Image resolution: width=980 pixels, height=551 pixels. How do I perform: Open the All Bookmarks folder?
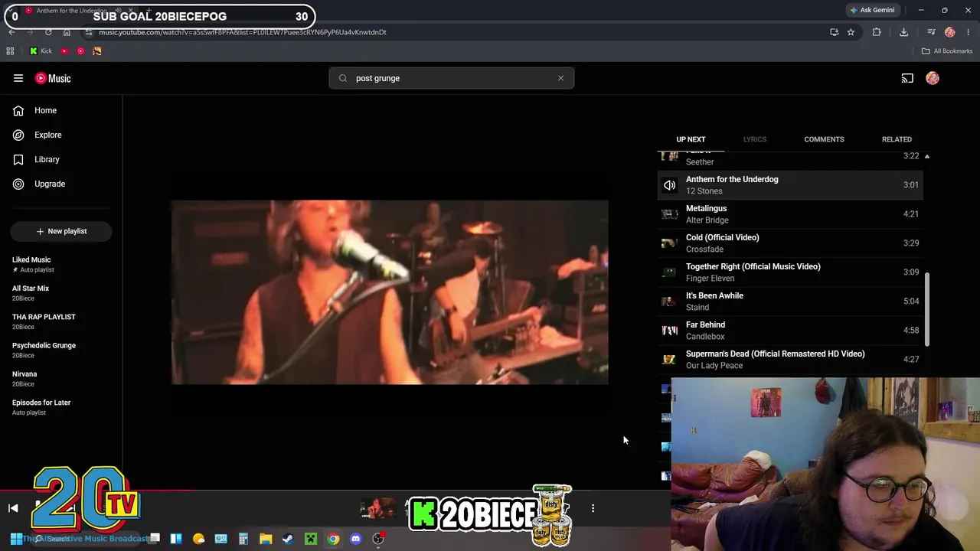pyautogui.click(x=947, y=51)
